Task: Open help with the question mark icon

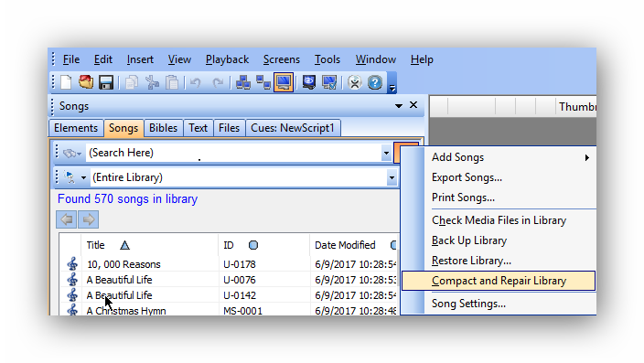Action: 374,82
